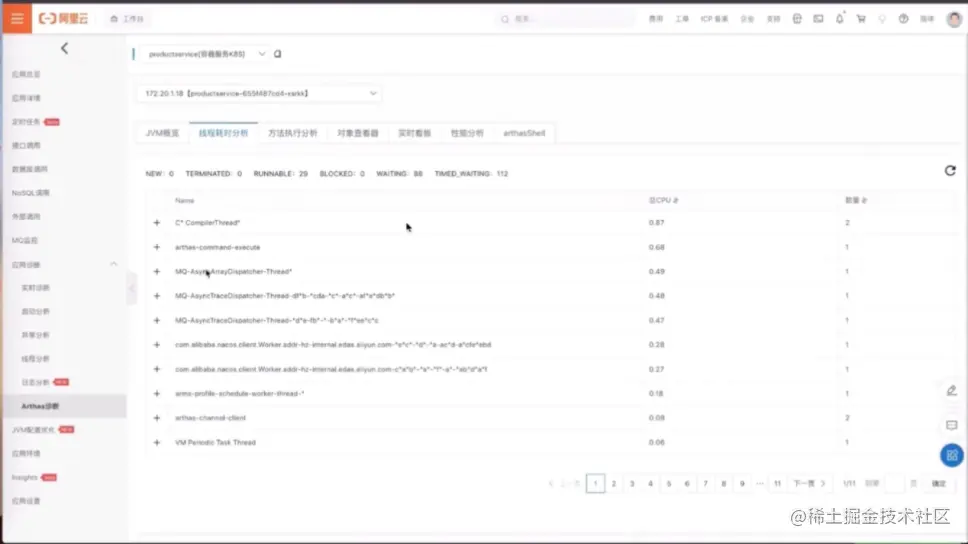The image size is (968, 544).
Task: Click the app icon left of terminal
Action: point(797,19)
